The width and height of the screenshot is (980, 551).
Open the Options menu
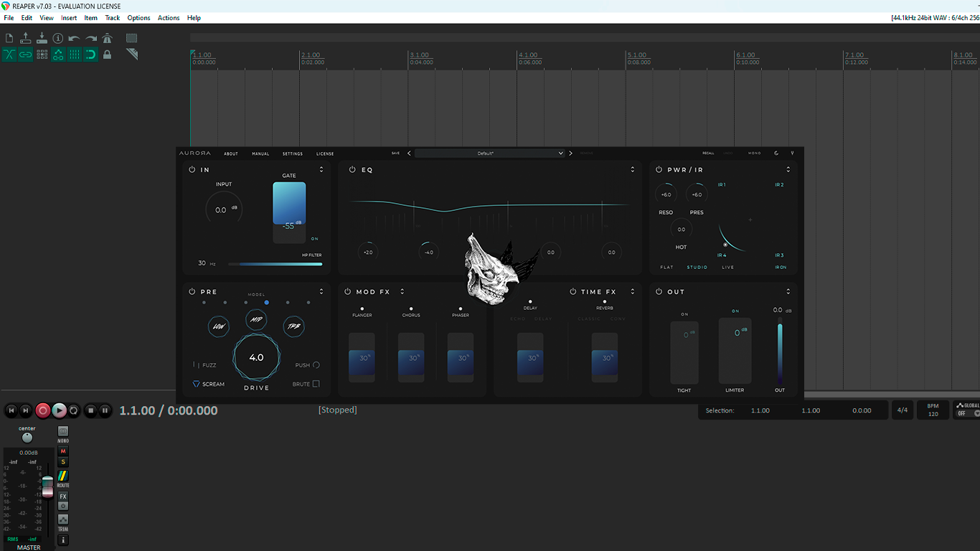tap(138, 18)
